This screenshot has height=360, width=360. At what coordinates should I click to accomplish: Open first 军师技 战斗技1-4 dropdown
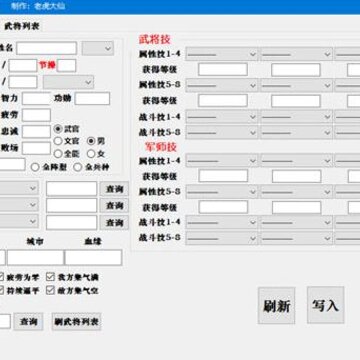(x=222, y=222)
